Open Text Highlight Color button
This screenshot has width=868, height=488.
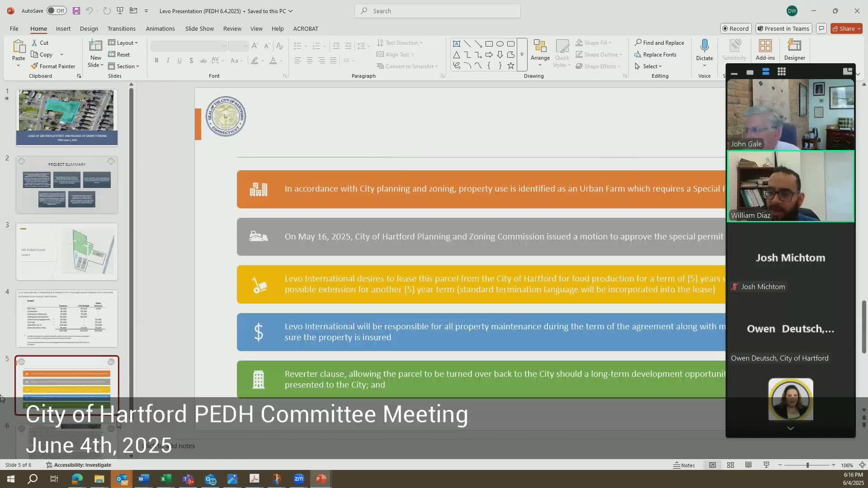255,60
